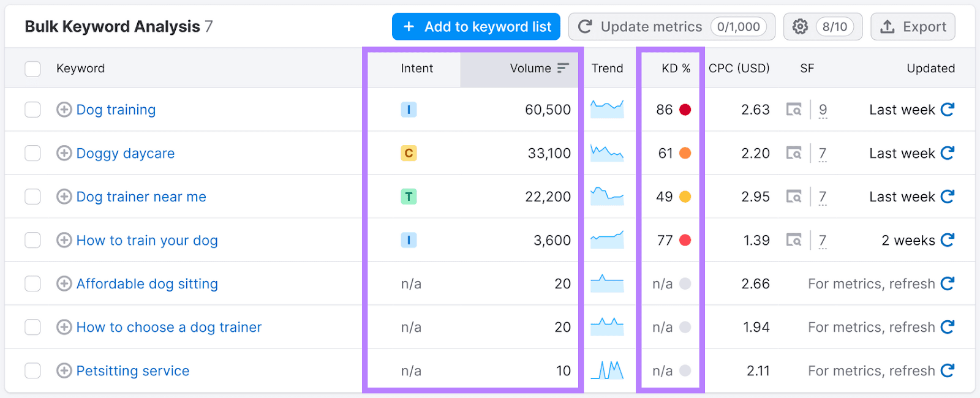Click the plus icon beside Dog trainer near me

click(64, 197)
